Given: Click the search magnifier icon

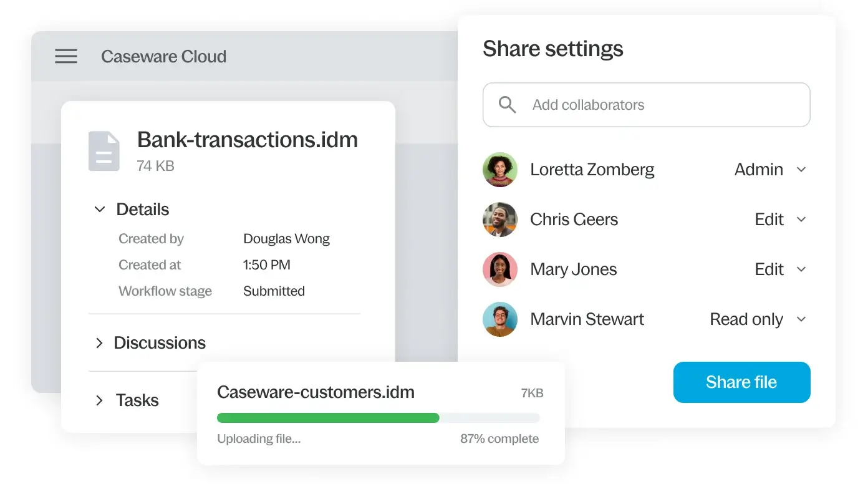Looking at the screenshot, I should point(508,105).
